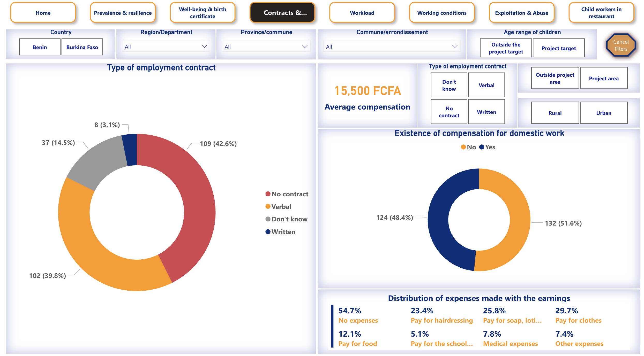Click the Project target age button
Image resolution: width=644 pixels, height=356 pixels.
559,48
